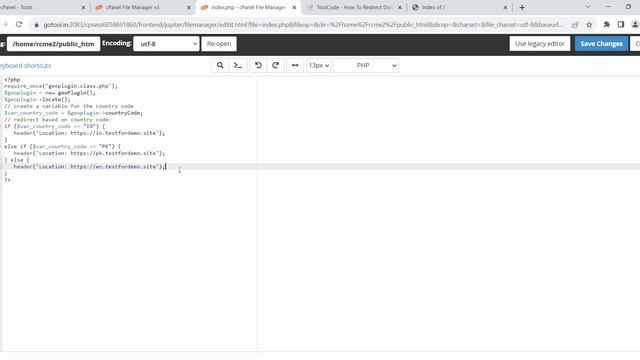Click the else if "PK" condition line
The height and width of the screenshot is (360, 640).
(62, 147)
